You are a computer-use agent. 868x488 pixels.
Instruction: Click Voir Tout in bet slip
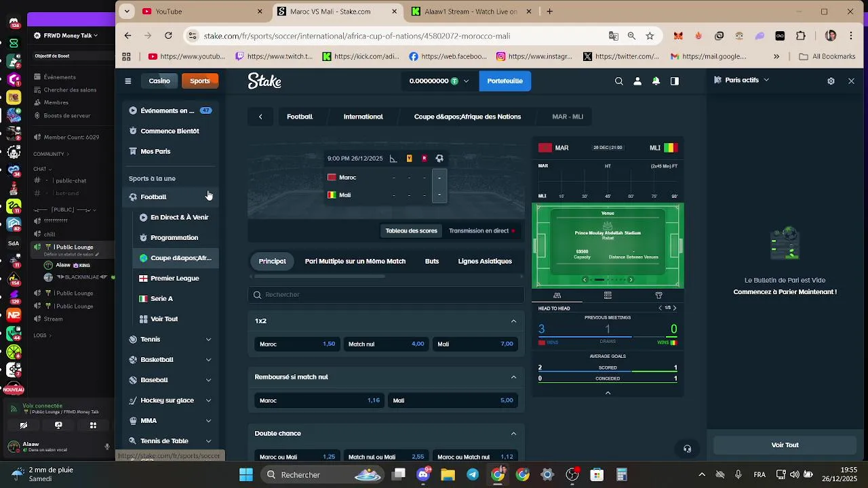coord(785,445)
